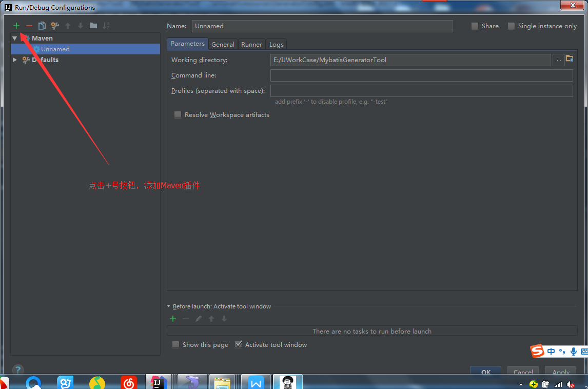Create new folder for configurations

[93, 26]
